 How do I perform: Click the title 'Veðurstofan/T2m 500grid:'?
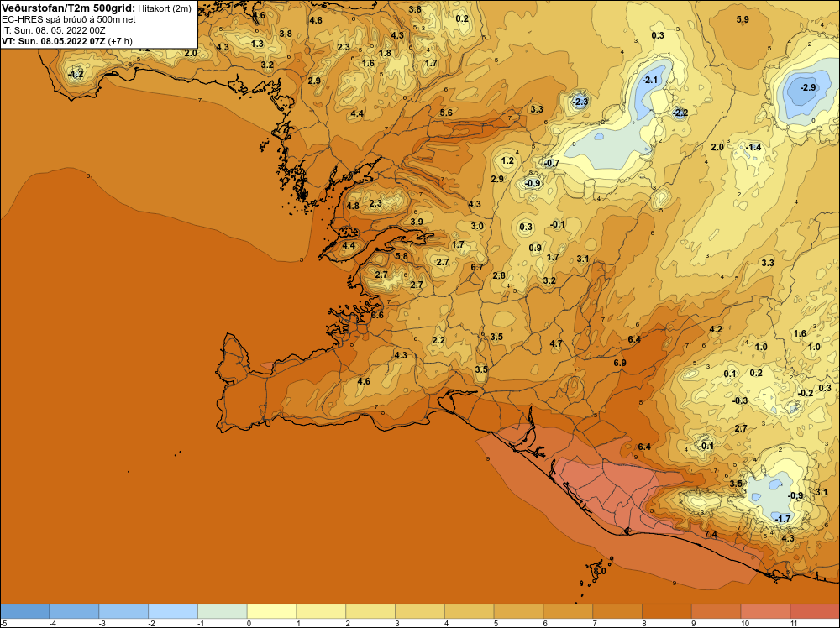point(69,8)
